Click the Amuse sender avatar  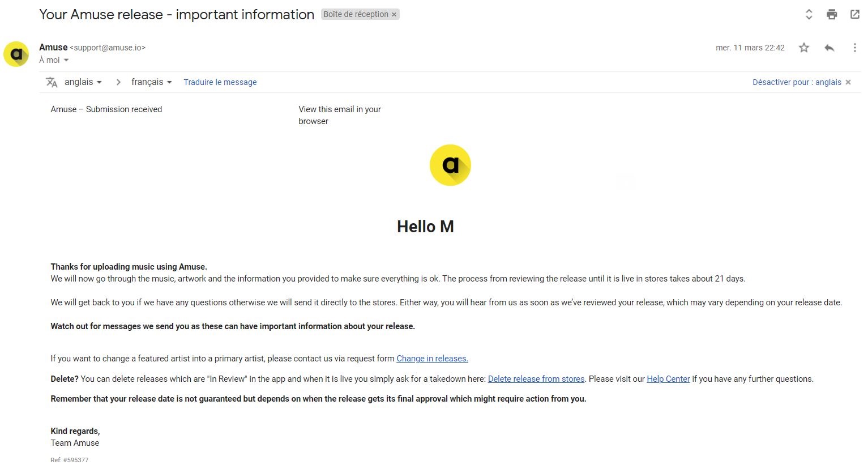16,54
